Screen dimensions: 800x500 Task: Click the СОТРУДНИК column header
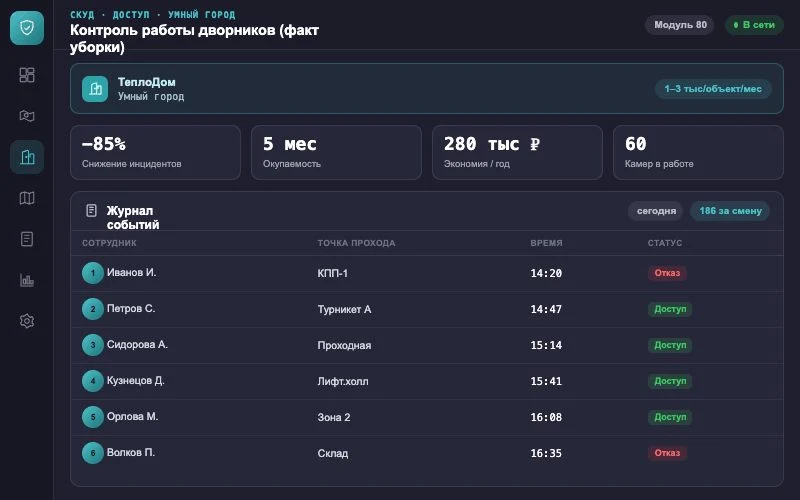pos(109,243)
